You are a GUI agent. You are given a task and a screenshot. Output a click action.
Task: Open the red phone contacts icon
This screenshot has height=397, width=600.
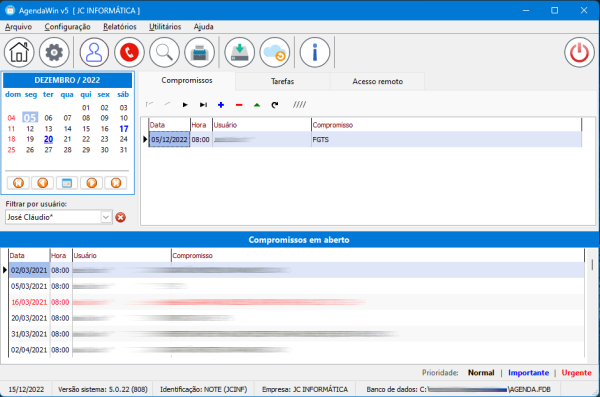click(129, 52)
